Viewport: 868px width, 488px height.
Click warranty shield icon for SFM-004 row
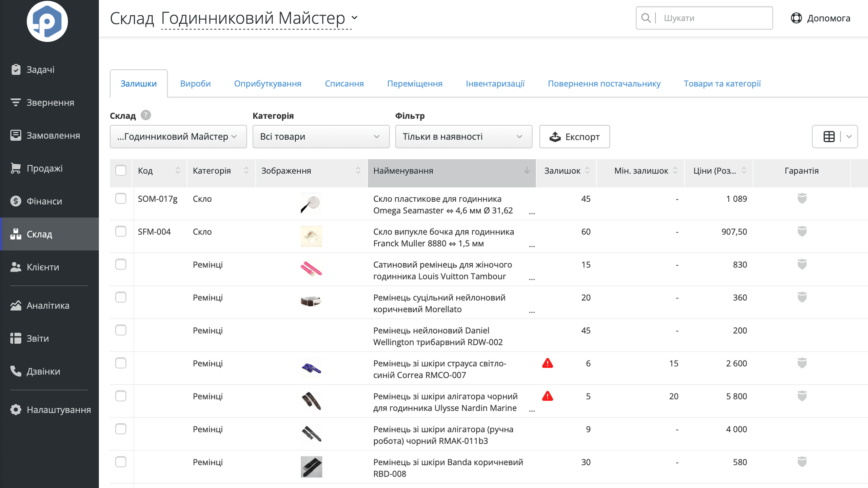tap(802, 231)
